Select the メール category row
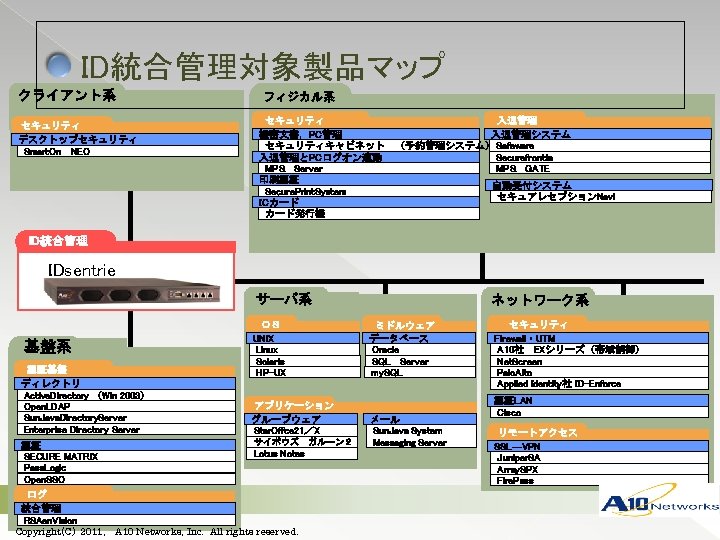Image resolution: width=720 pixels, height=540 pixels. click(420, 419)
